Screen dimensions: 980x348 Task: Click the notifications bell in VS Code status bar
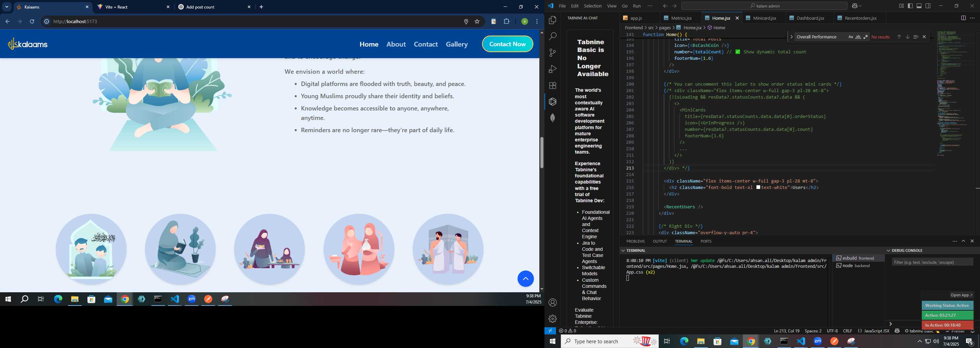[x=973, y=331]
